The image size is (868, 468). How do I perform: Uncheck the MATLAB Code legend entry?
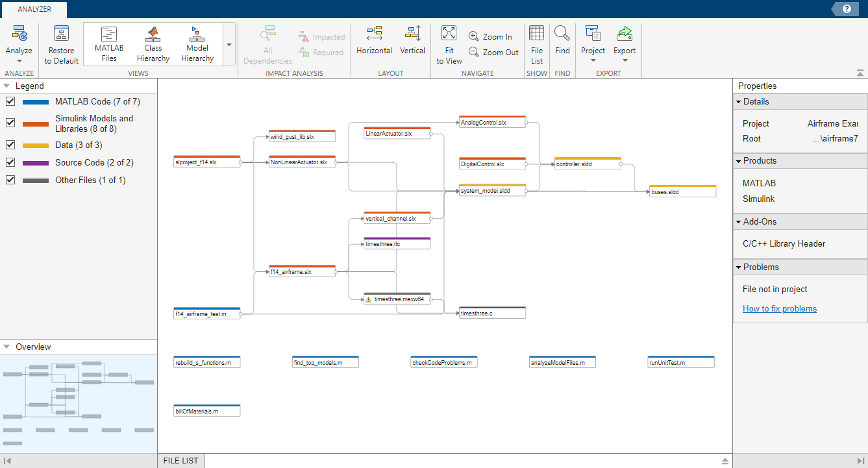pos(8,102)
